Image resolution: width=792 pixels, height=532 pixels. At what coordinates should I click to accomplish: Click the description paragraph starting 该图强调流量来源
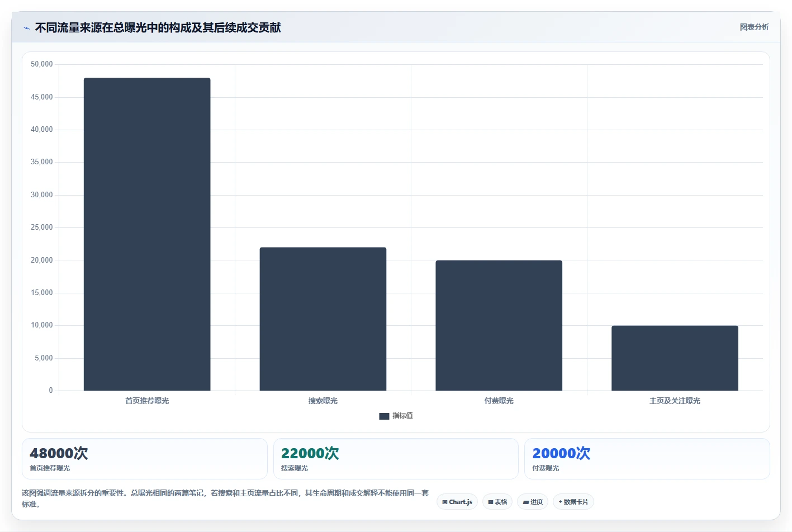[x=225, y=498]
